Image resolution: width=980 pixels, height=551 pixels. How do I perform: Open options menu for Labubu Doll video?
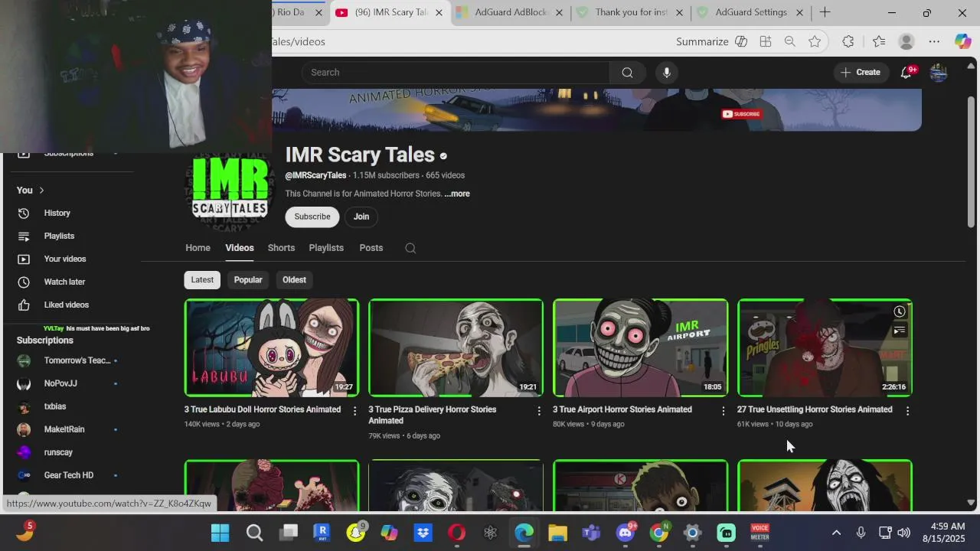click(354, 411)
